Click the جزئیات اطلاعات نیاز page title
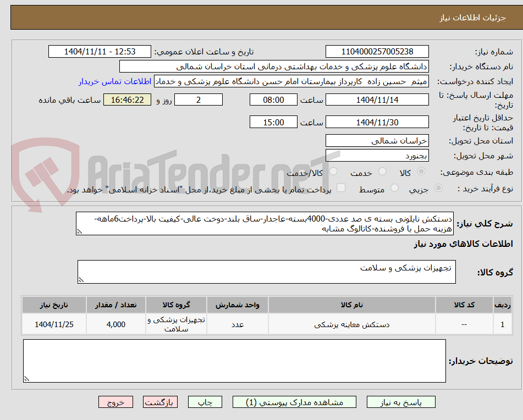 tap(472, 18)
